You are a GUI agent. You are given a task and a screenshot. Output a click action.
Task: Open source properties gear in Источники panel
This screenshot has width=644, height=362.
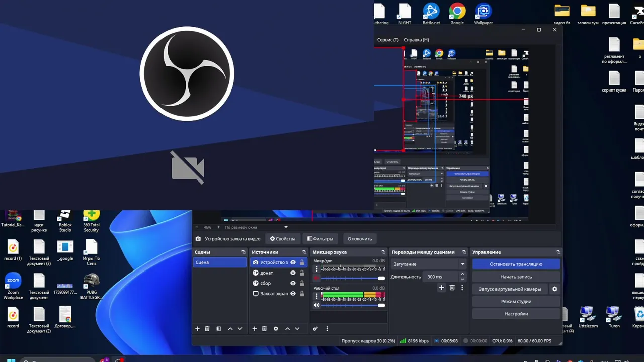click(276, 329)
